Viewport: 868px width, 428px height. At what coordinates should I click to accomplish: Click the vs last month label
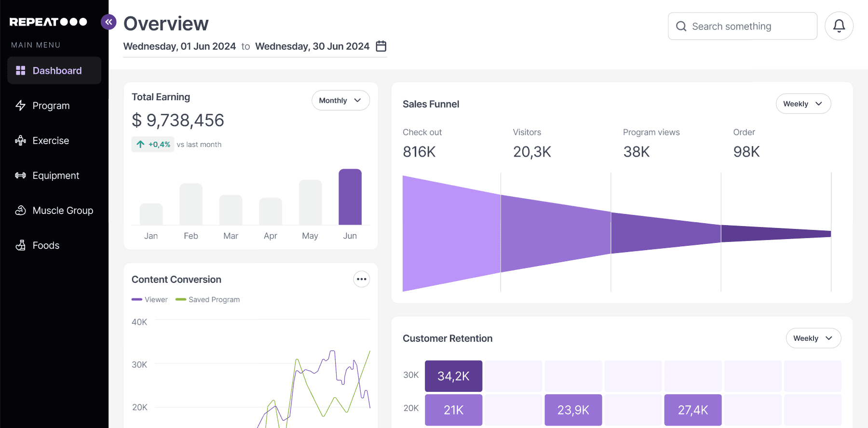tap(199, 145)
